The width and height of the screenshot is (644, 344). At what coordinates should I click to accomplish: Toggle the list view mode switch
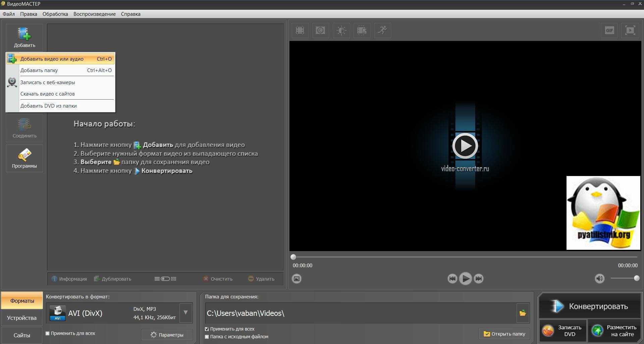tap(165, 279)
